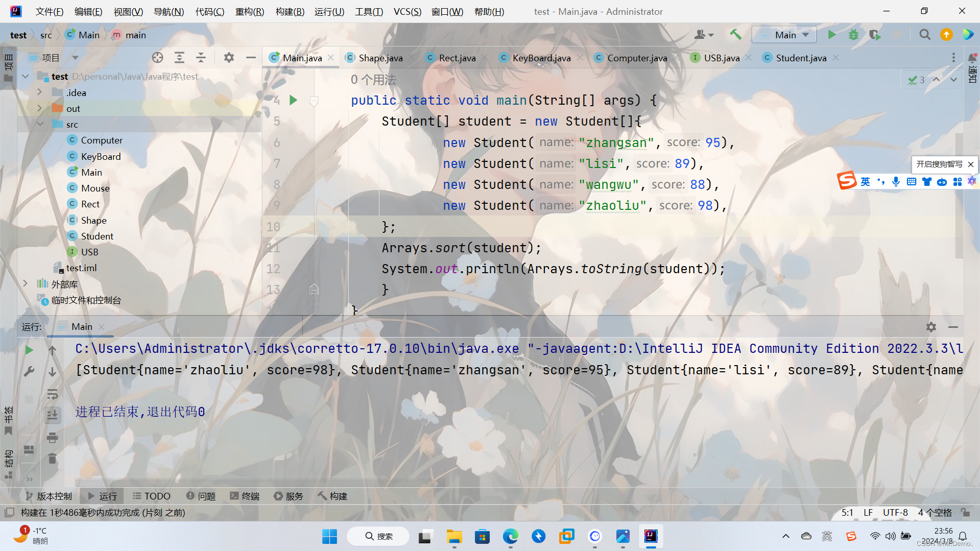
Task: Open TODO tool window button
Action: 152,496
